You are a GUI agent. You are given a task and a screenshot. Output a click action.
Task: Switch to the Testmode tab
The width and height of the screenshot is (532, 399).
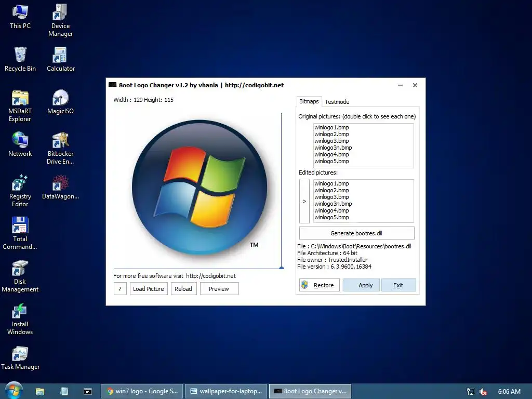tap(337, 102)
